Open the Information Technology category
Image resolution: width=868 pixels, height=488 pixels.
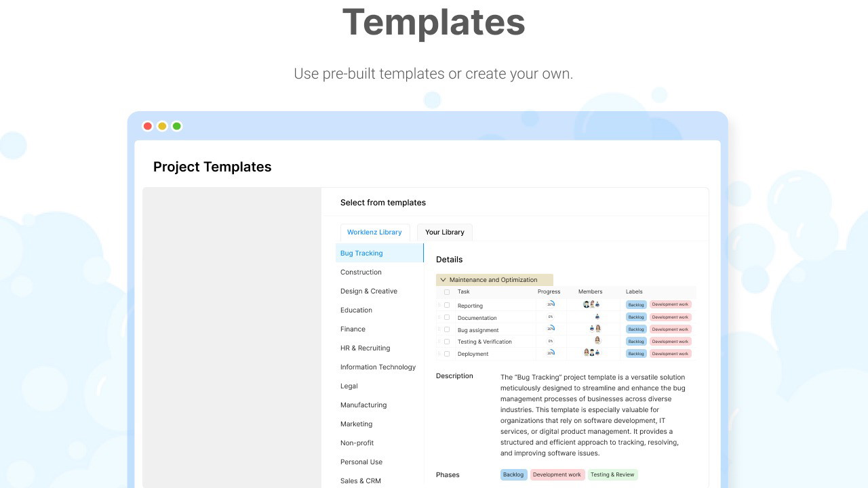(378, 367)
